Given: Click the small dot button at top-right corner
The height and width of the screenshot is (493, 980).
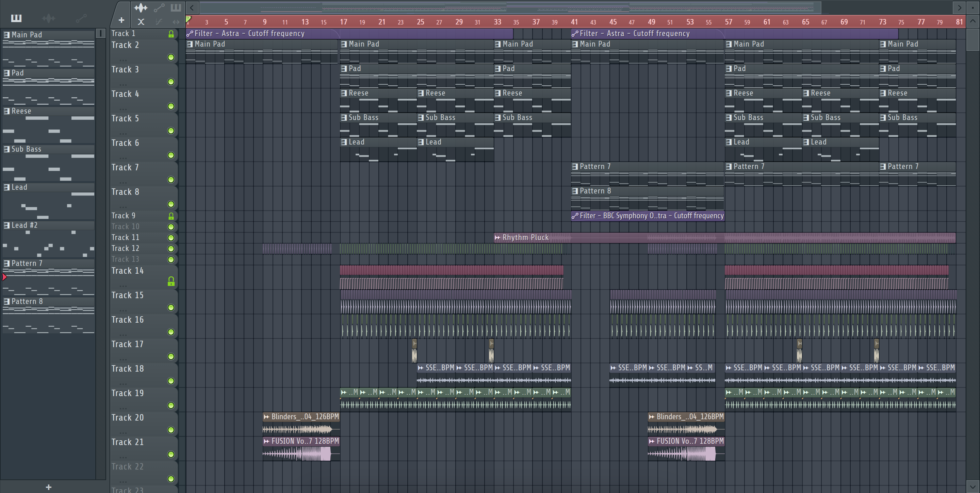Looking at the screenshot, I should [973, 7].
